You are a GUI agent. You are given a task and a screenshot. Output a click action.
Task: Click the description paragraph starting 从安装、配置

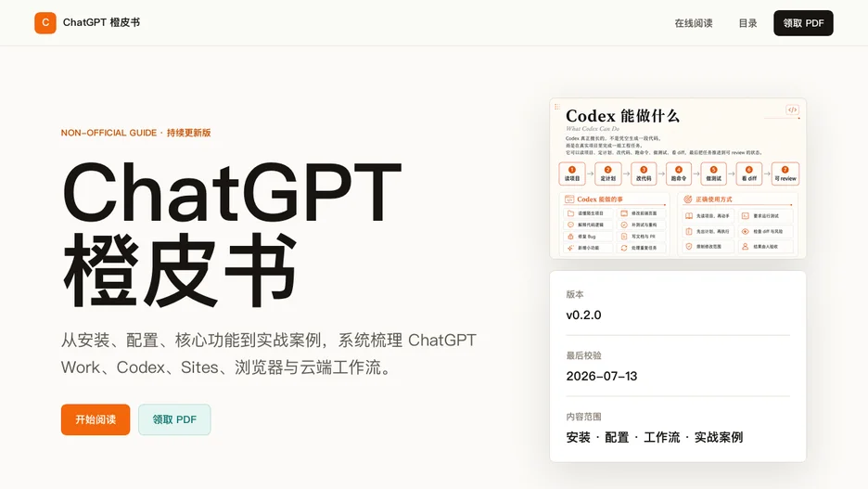[x=269, y=354]
